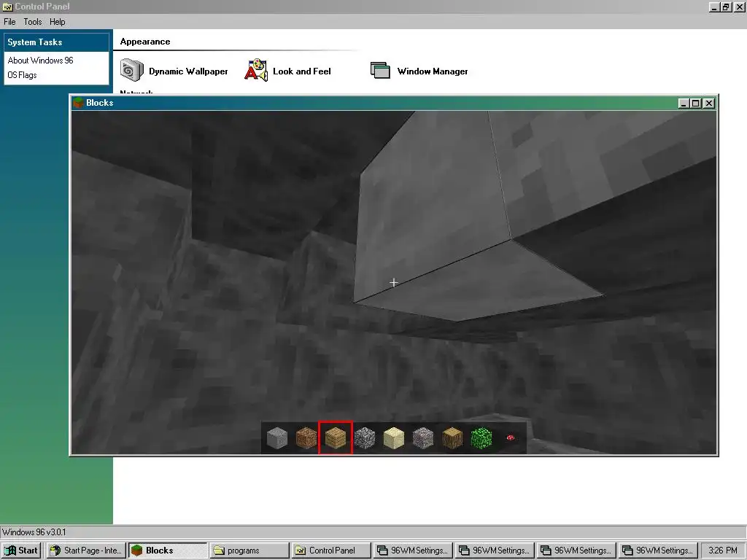Select the sand block in the hotbar

pos(393,437)
